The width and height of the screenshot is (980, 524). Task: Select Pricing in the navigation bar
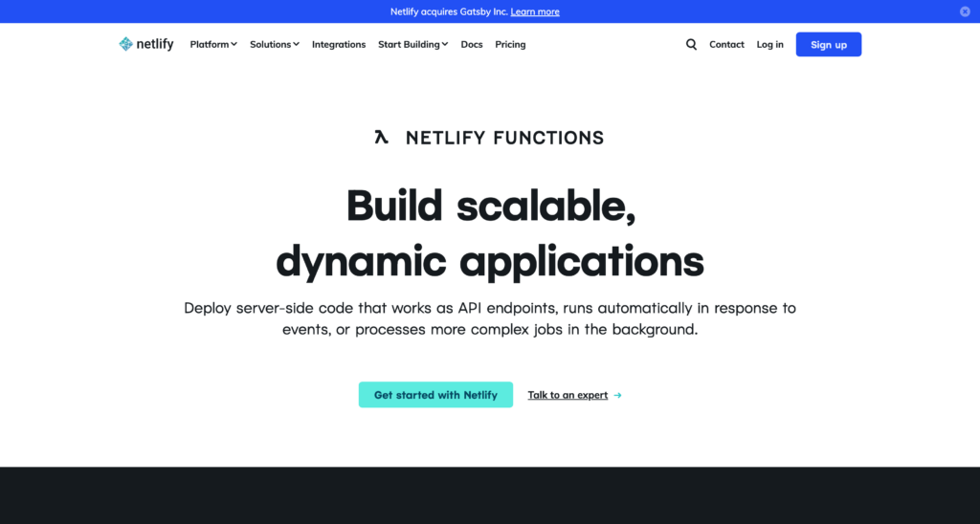(x=510, y=44)
